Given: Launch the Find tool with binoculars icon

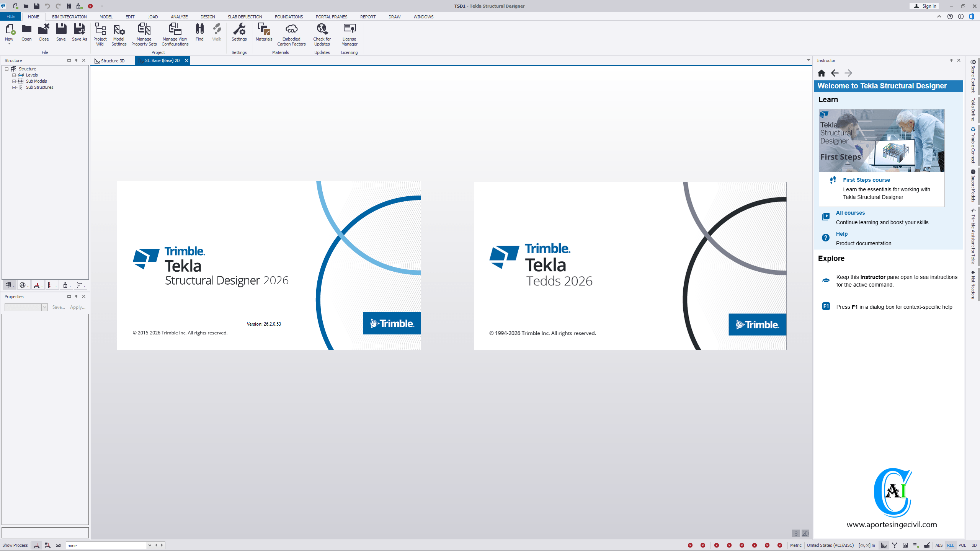Looking at the screenshot, I should click(199, 32).
